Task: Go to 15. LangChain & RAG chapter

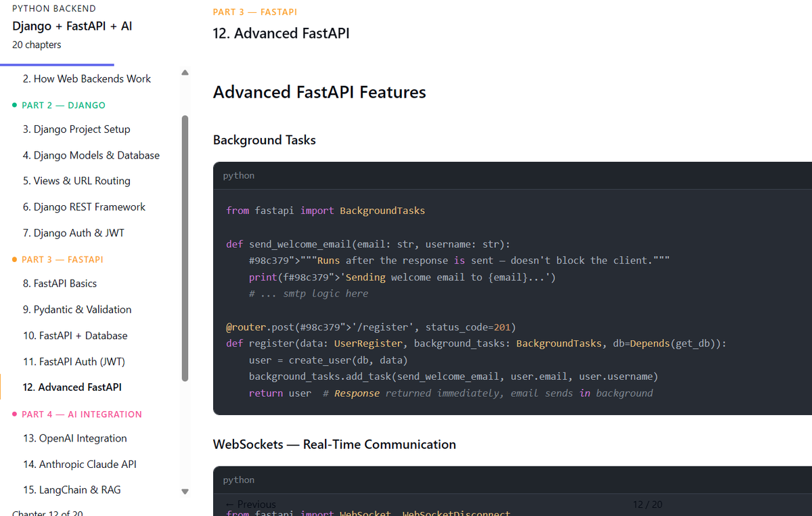Action: coord(72,490)
